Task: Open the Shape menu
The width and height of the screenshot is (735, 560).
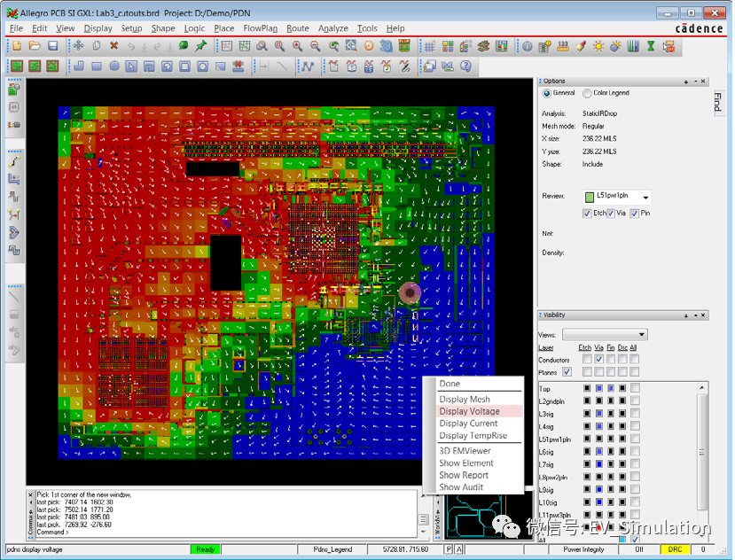Action: pos(162,28)
